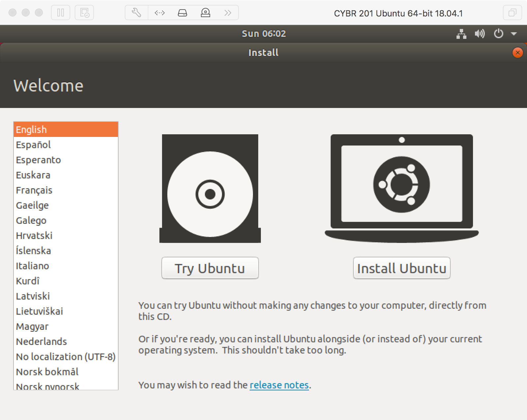Click the VMware pause virtual machine icon
Screen dimensions: 527x420
(x=61, y=13)
